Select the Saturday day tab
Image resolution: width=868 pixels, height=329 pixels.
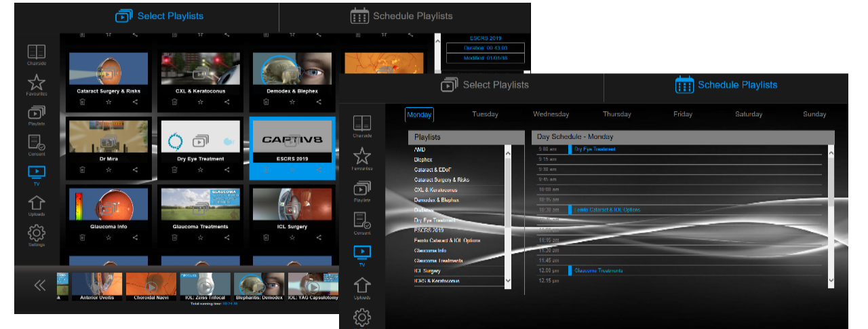point(749,115)
